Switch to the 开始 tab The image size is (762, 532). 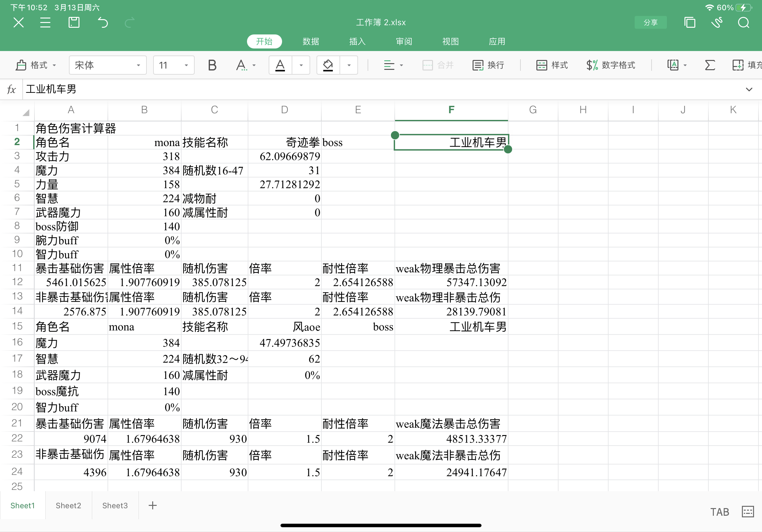264,41
